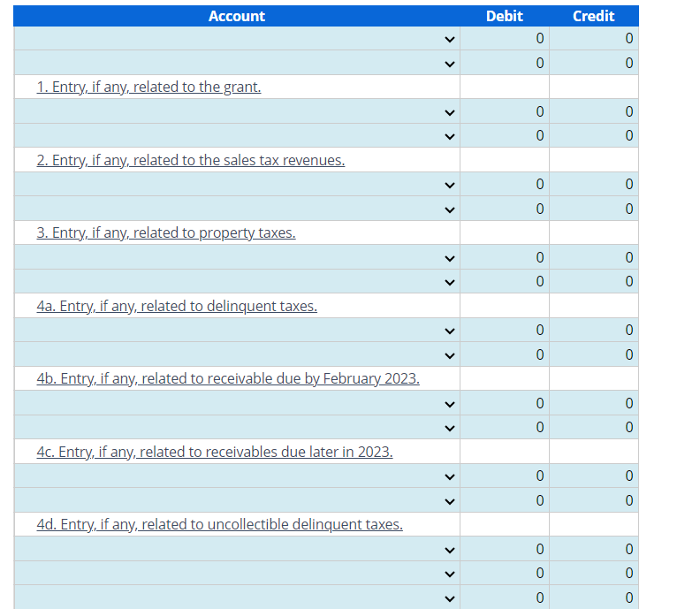Open account dropdown directly above the 4b February 2023 label
The image size is (700, 609).
237,354
